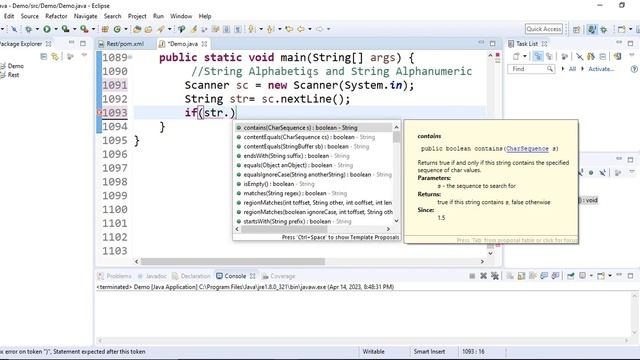Click Remove Launch X icon in Console
Image resolution: width=640 pixels, height=360 pixels.
483,276
